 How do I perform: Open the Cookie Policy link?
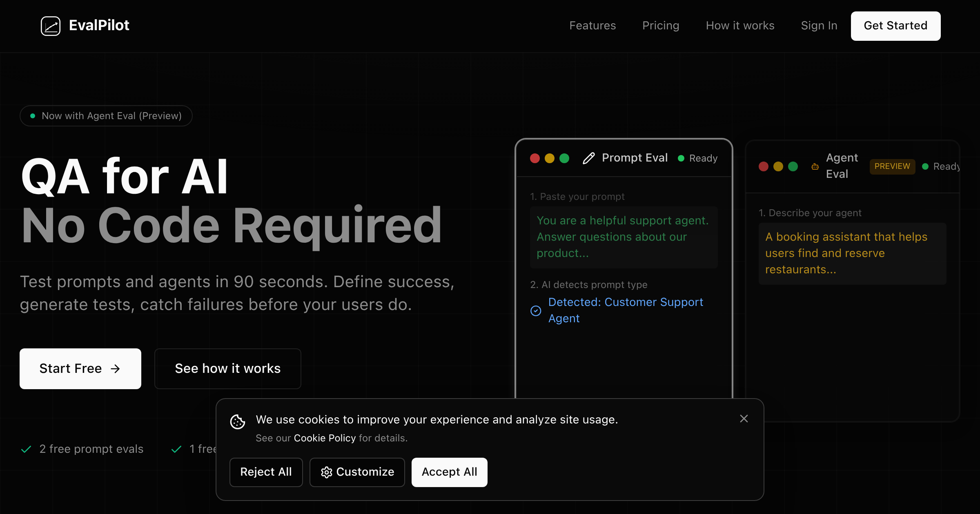325,438
